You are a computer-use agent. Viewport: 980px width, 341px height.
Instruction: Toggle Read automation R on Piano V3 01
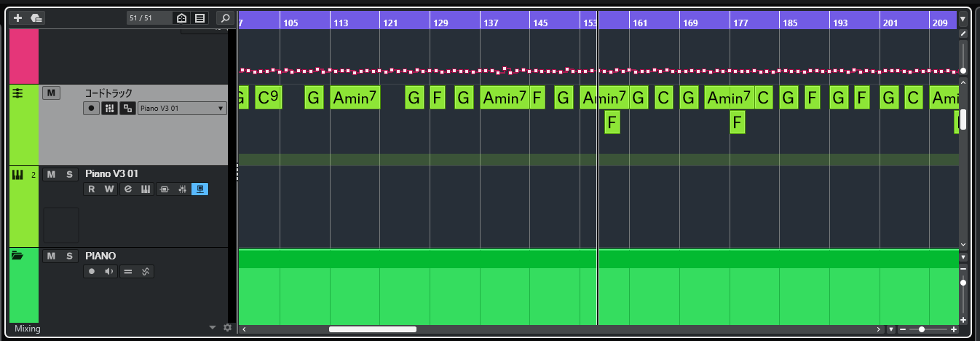[92, 189]
